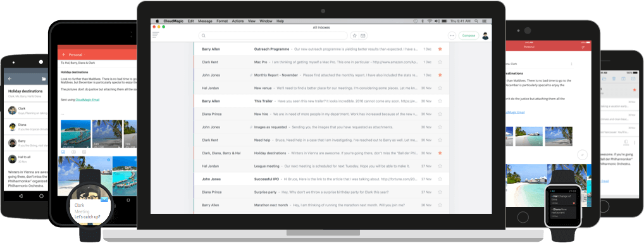Viewport: 644px width, 243px height.
Task: Open the Apple menu
Action: pyautogui.click(x=157, y=21)
